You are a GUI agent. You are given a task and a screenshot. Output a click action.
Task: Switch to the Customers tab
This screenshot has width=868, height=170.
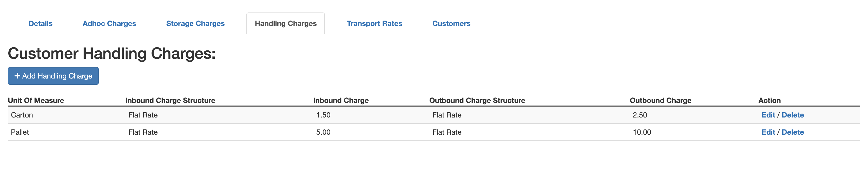point(451,23)
